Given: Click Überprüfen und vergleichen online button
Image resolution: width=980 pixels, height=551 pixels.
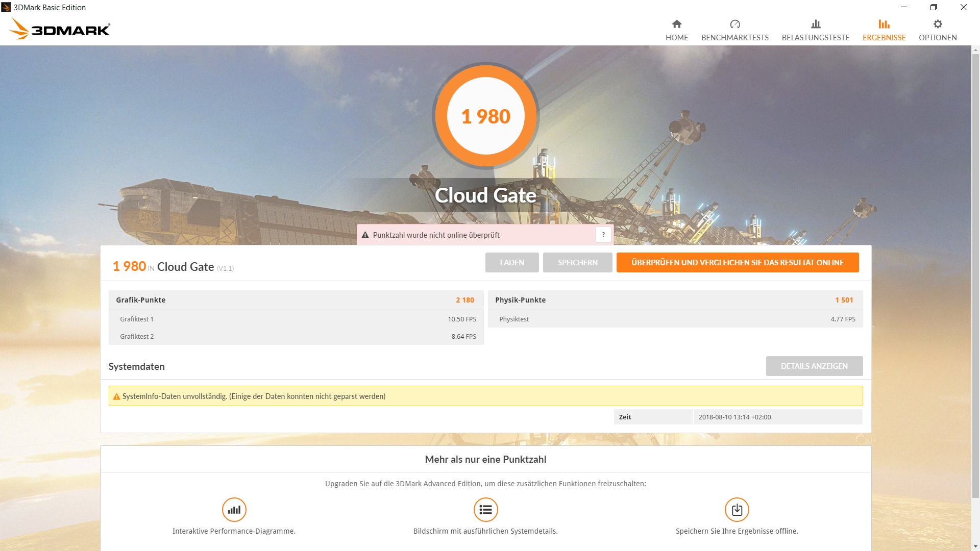Looking at the screenshot, I should point(737,262).
